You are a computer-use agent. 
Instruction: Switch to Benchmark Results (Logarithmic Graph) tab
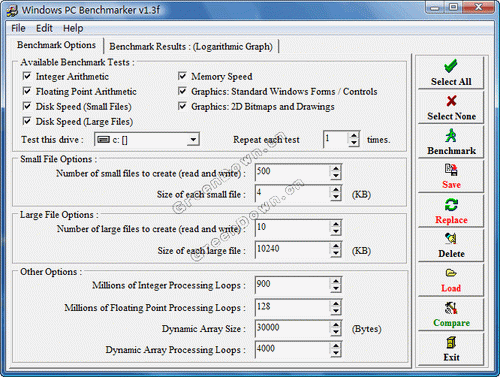(x=191, y=47)
